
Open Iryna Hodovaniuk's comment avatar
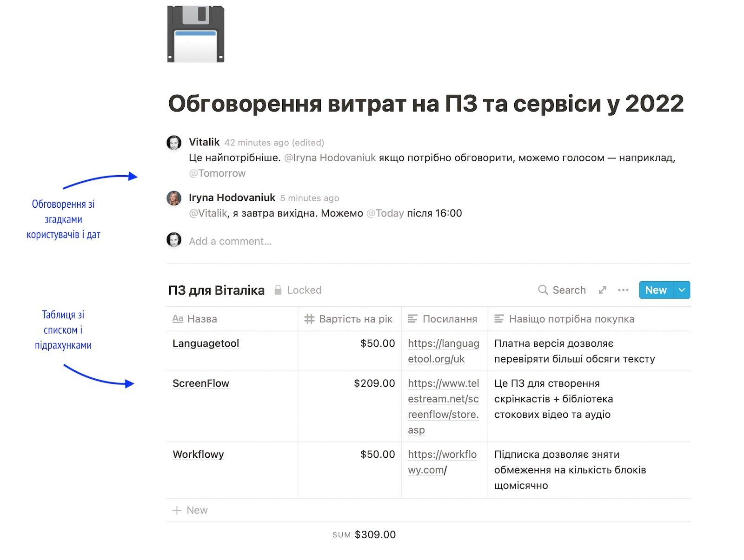point(174,198)
